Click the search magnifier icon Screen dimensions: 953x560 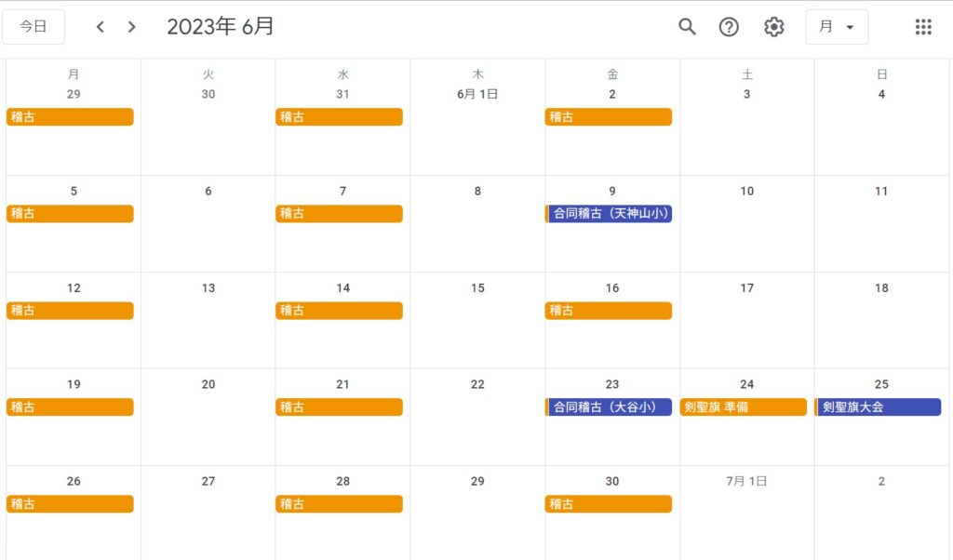point(687,27)
